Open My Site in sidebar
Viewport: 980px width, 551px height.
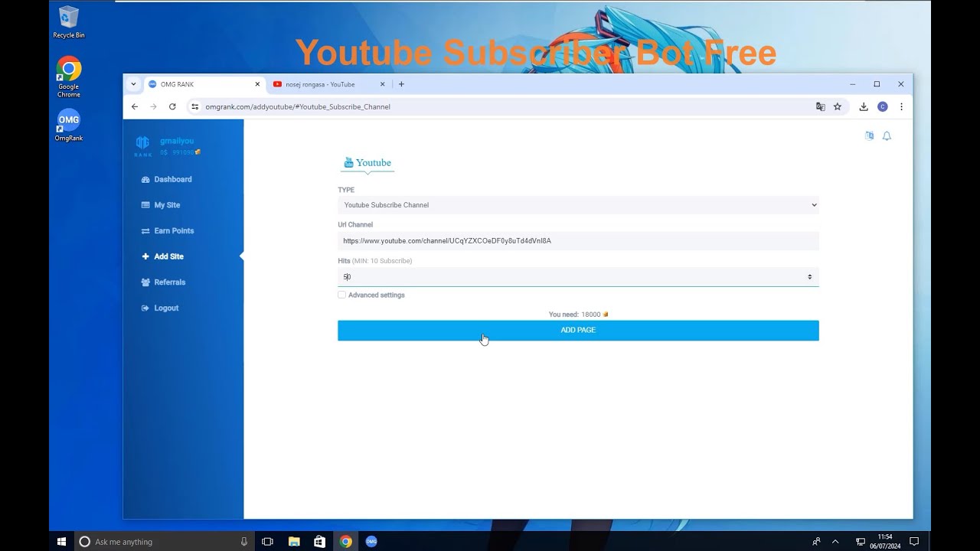(x=161, y=205)
